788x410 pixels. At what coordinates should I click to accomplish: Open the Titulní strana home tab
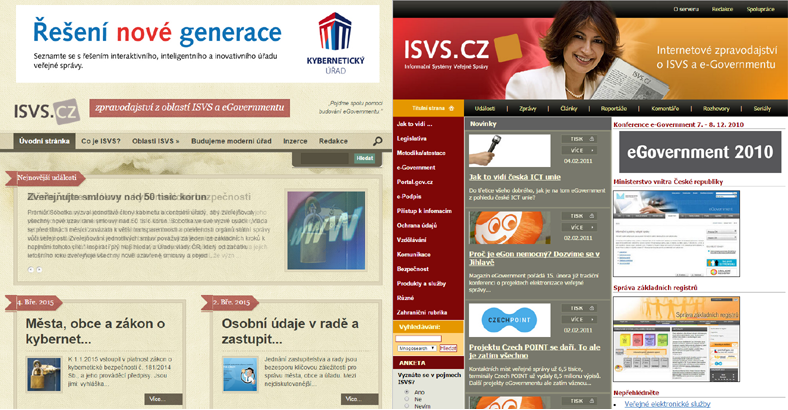click(x=428, y=108)
